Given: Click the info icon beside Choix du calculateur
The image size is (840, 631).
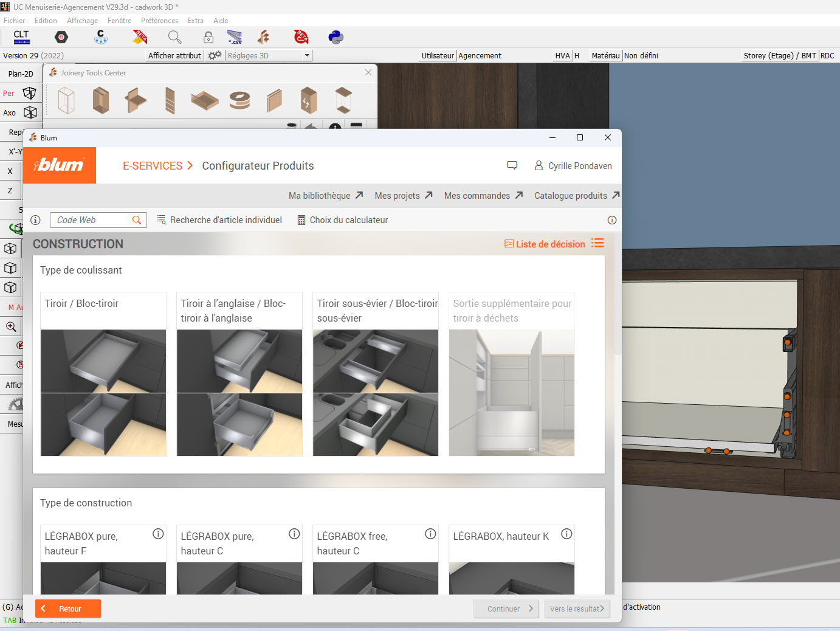Looking at the screenshot, I should (x=612, y=220).
